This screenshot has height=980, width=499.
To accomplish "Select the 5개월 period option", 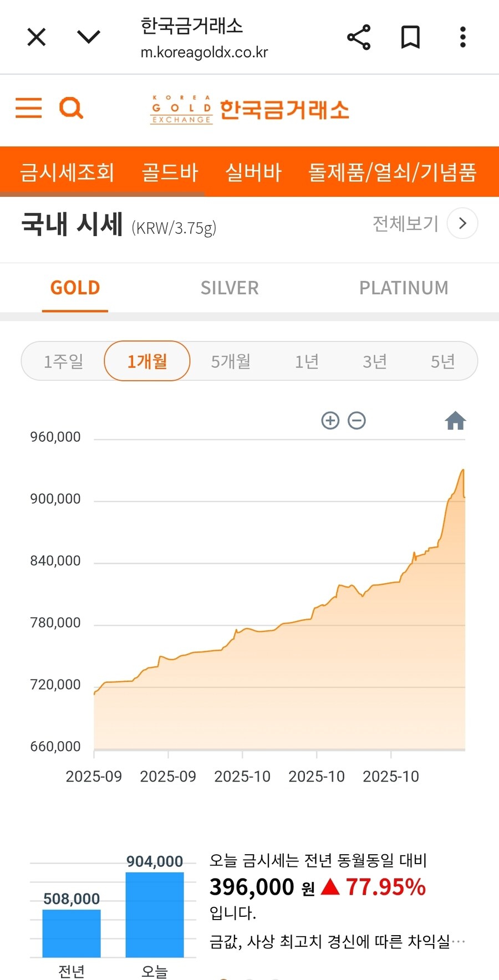I will pos(231,361).
